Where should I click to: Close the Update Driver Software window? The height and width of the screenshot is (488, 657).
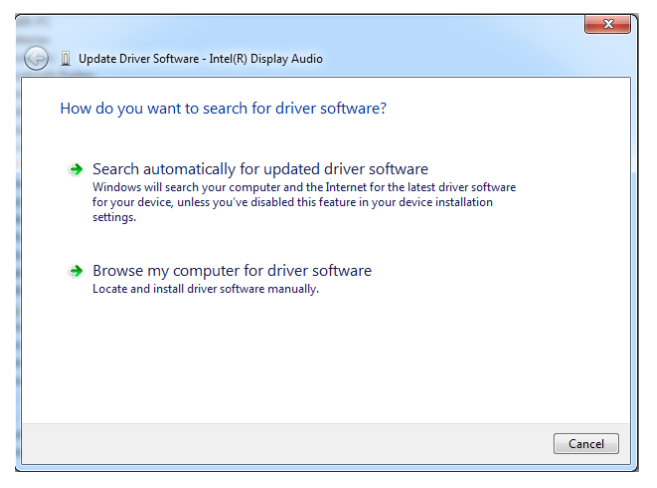tap(608, 24)
